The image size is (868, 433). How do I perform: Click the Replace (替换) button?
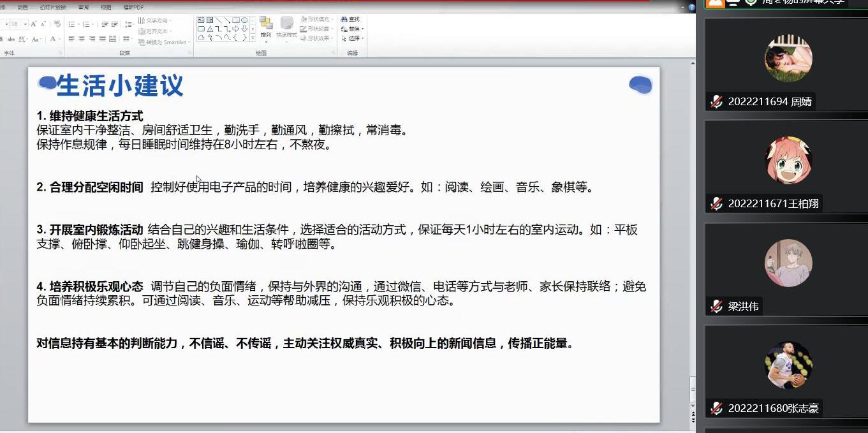(x=351, y=29)
